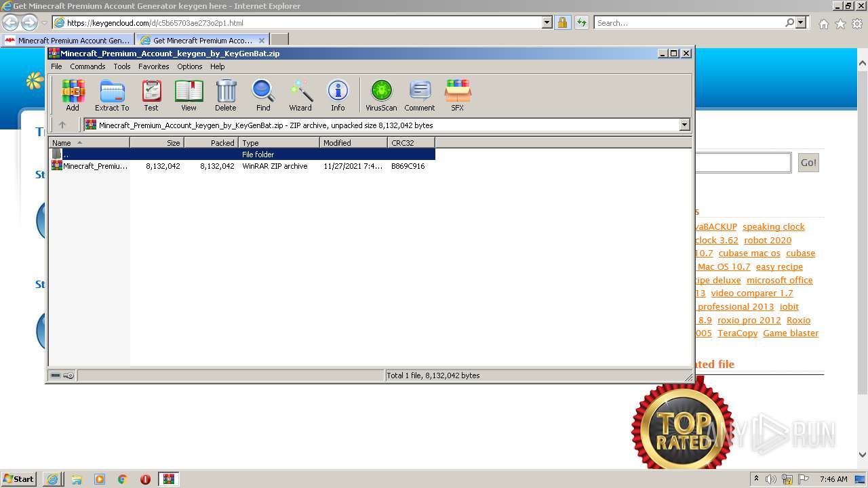
Task: Click the View file icon
Action: [x=189, y=95]
